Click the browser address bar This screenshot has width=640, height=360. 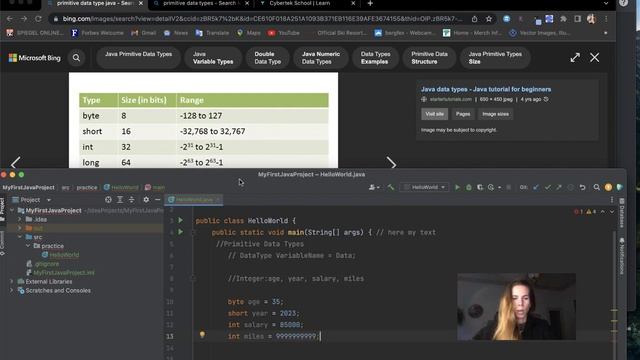[261, 19]
